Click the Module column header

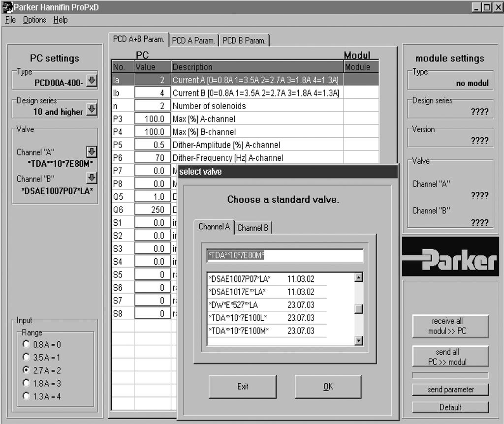361,67
